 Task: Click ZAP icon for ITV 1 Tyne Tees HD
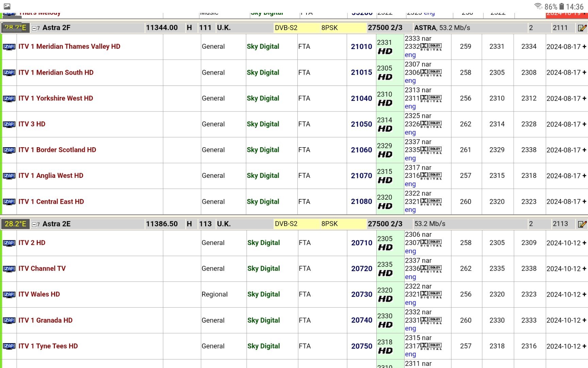click(x=9, y=346)
